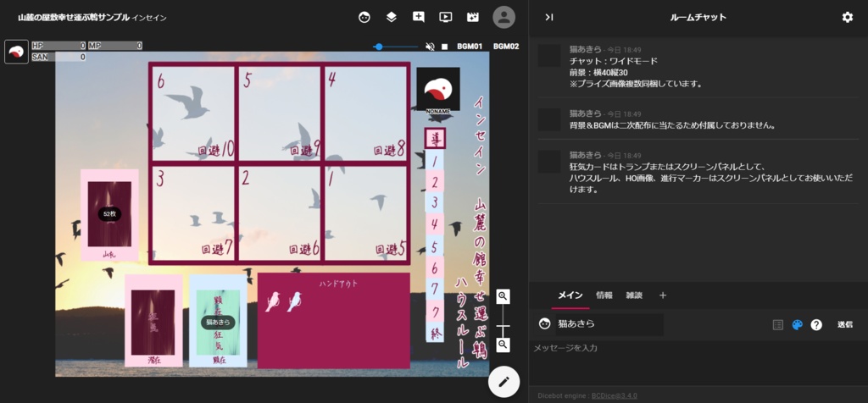The height and width of the screenshot is (403, 868).
Task: Select progress marker 終
Action: [x=435, y=333]
